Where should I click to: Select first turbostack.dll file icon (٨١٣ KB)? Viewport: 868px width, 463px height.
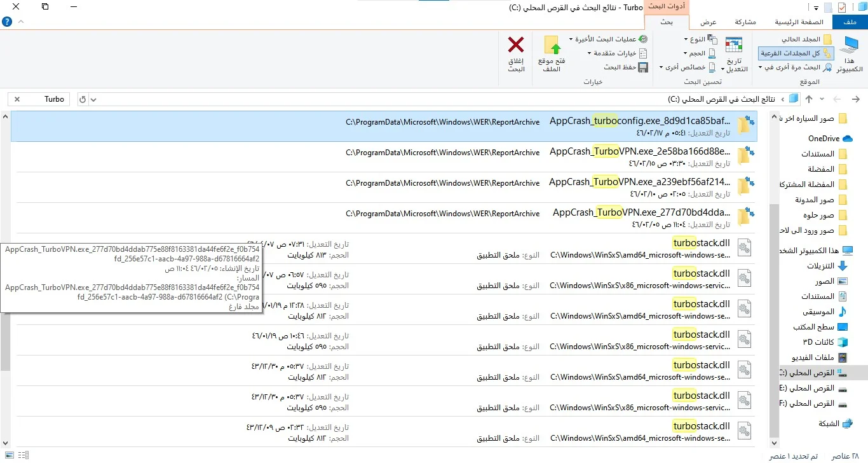tap(744, 248)
